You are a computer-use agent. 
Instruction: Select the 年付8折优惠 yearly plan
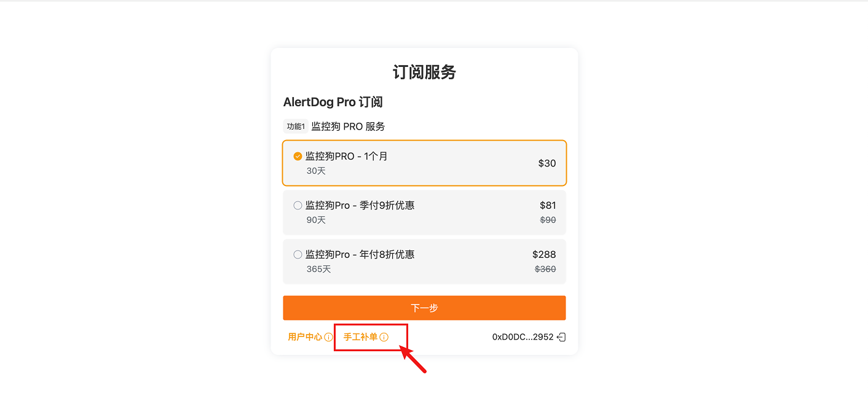[x=424, y=261]
